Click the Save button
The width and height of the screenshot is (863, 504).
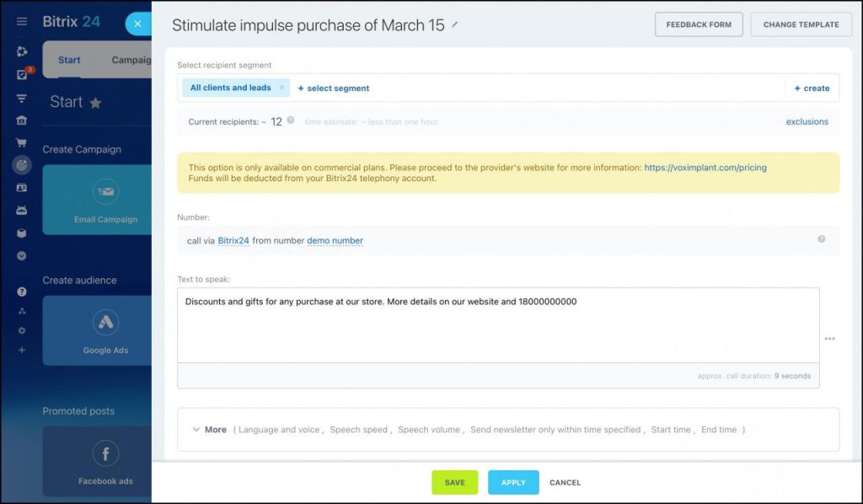click(x=454, y=483)
